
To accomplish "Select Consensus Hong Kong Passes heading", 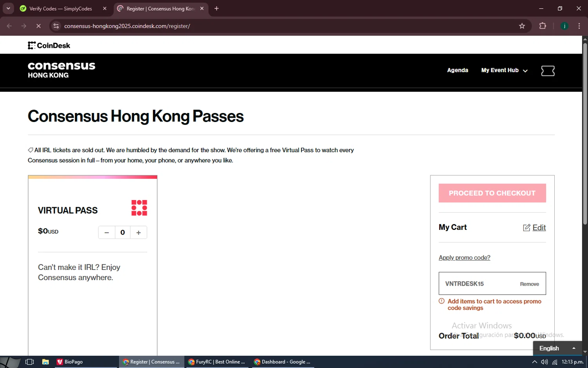I will click(x=136, y=116).
